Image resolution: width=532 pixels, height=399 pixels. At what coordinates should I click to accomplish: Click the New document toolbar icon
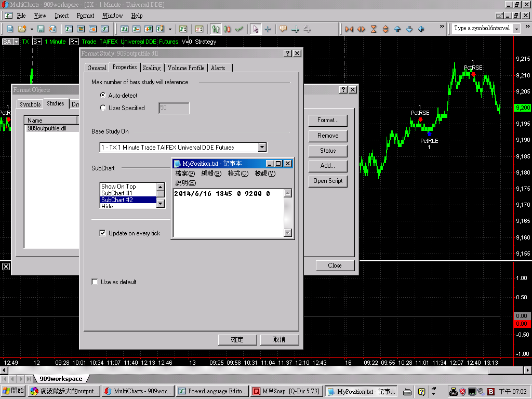10,29
